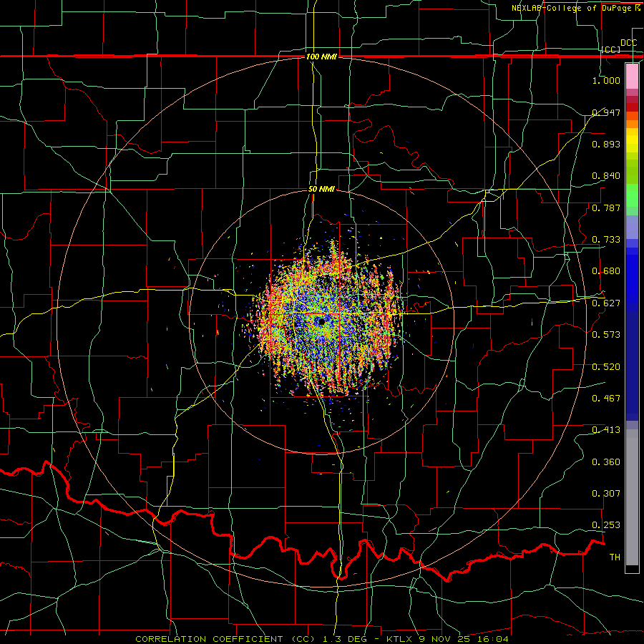Image resolution: width=644 pixels, height=644 pixels.
Task: Click the 0.307 scale value
Action: (x=606, y=494)
